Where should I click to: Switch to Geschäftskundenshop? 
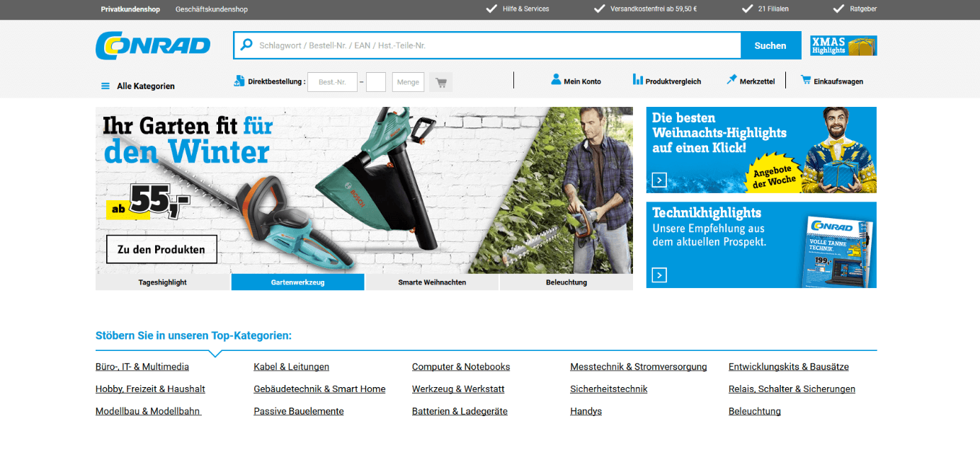tap(212, 9)
